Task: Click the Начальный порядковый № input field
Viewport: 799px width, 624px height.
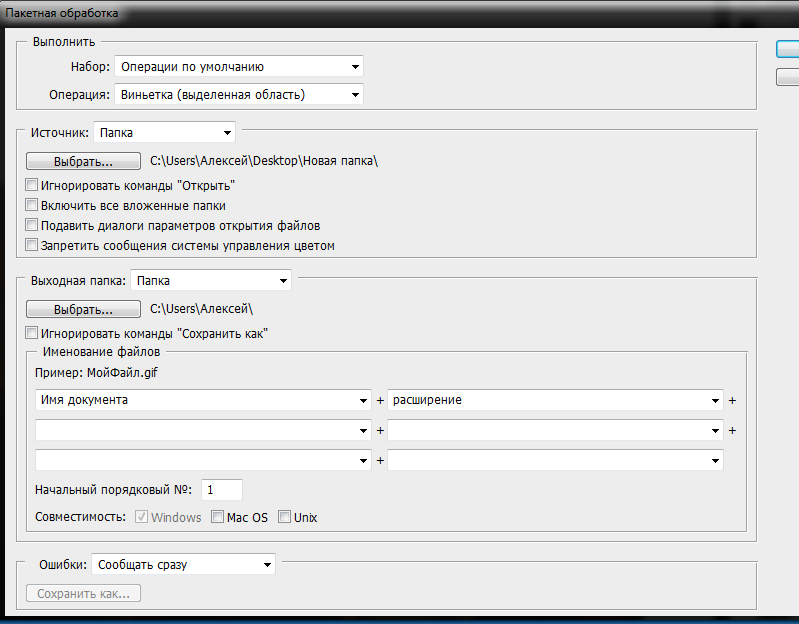Action: tap(222, 490)
